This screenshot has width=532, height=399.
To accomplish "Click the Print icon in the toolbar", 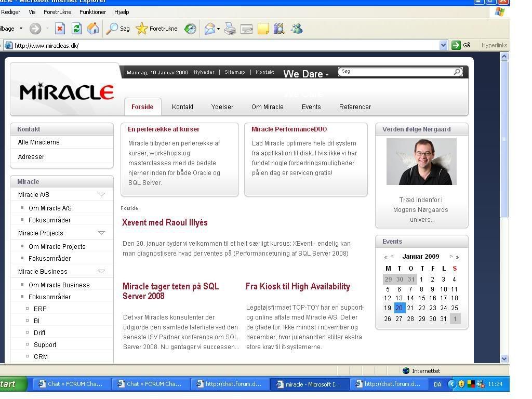I will click(x=230, y=29).
